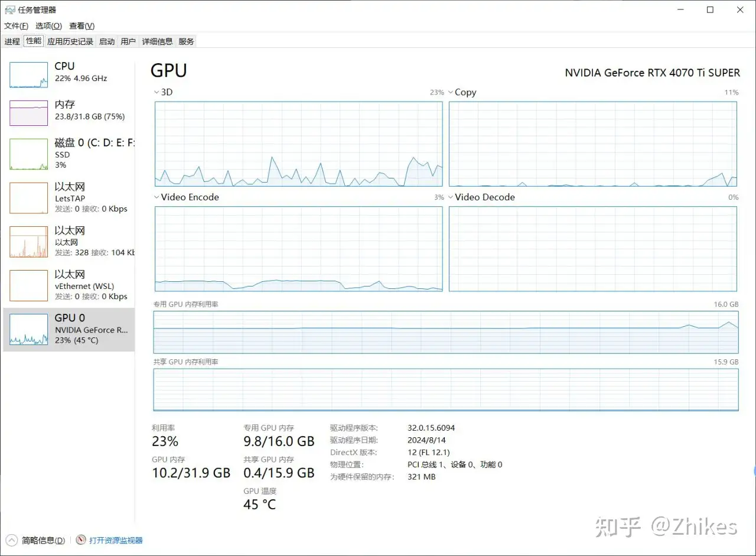The image size is (756, 556).
Task: Select the CPU mini graph thumbnail
Action: [28, 75]
